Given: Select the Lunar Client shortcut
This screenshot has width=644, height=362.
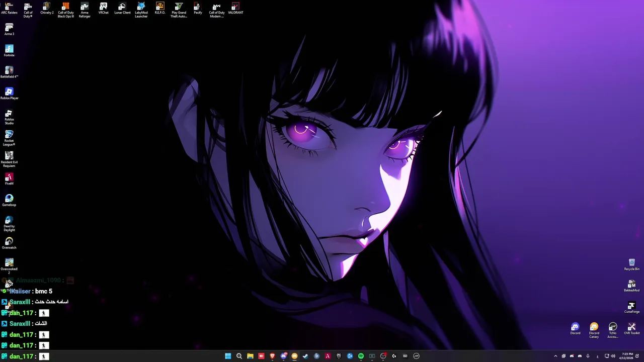Looking at the screenshot, I should (122, 9).
